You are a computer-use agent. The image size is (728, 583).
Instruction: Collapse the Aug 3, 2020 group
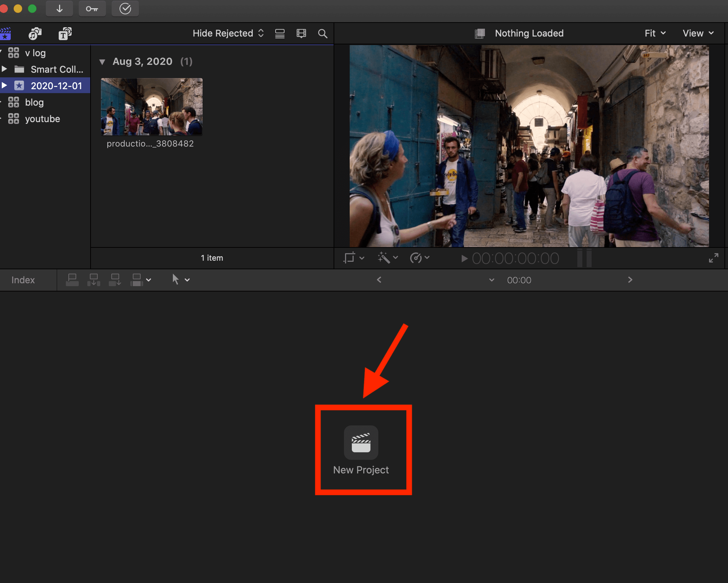[x=102, y=62]
